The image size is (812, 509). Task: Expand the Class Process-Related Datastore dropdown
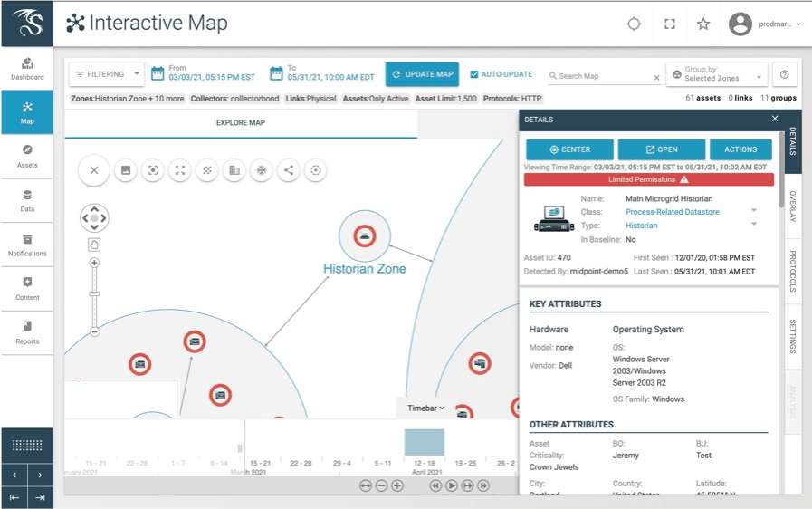pos(754,210)
